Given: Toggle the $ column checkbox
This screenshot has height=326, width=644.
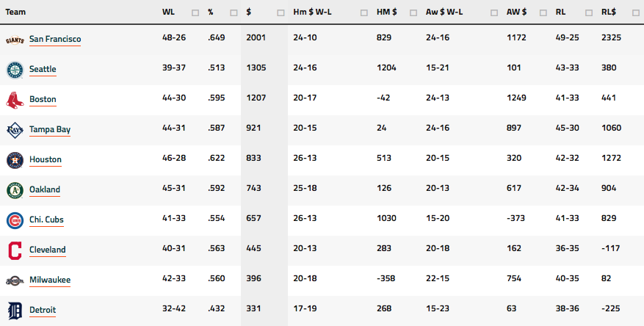Looking at the screenshot, I should [x=281, y=12].
